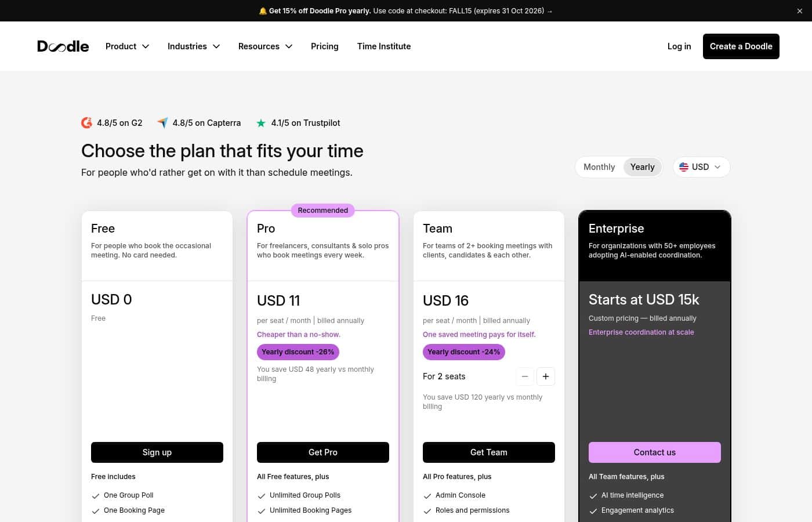The width and height of the screenshot is (812, 522).
Task: Click the bell icon in the promo banner
Action: 263,11
